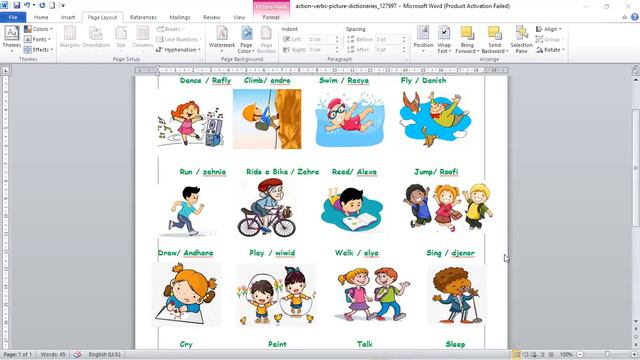Click the Save icon in quick access toolbar
640x360 pixels.
point(17,5)
